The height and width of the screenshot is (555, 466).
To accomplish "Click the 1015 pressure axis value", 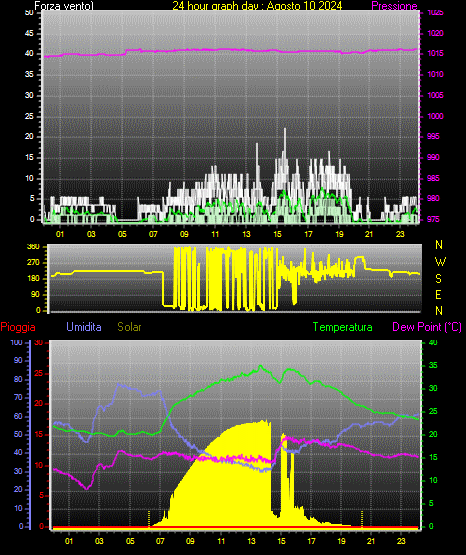I will 435,53.
